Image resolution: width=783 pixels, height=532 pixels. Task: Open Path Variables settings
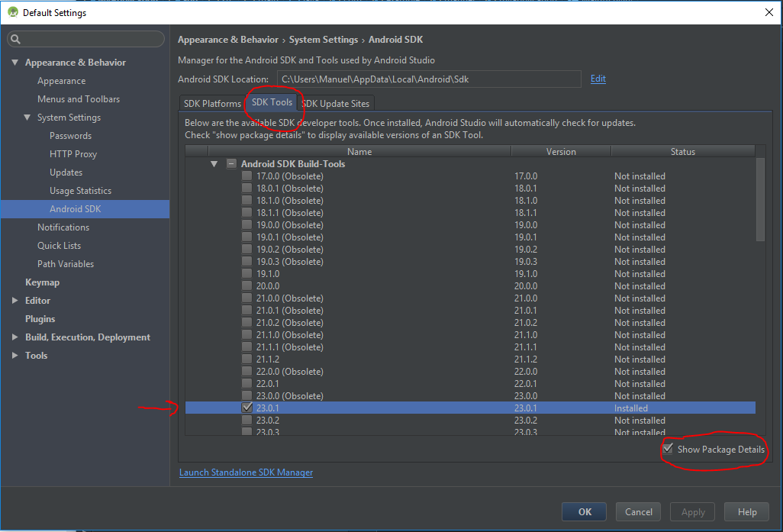click(x=66, y=264)
